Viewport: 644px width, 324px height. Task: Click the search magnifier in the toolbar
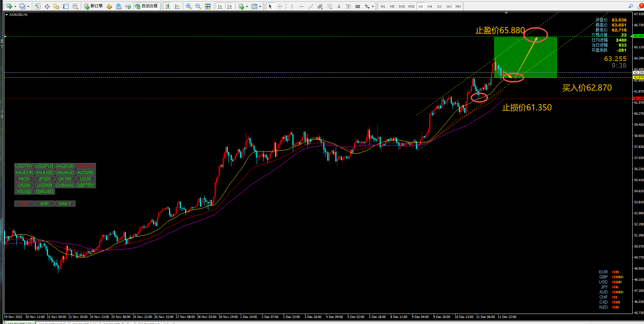coord(631,6)
